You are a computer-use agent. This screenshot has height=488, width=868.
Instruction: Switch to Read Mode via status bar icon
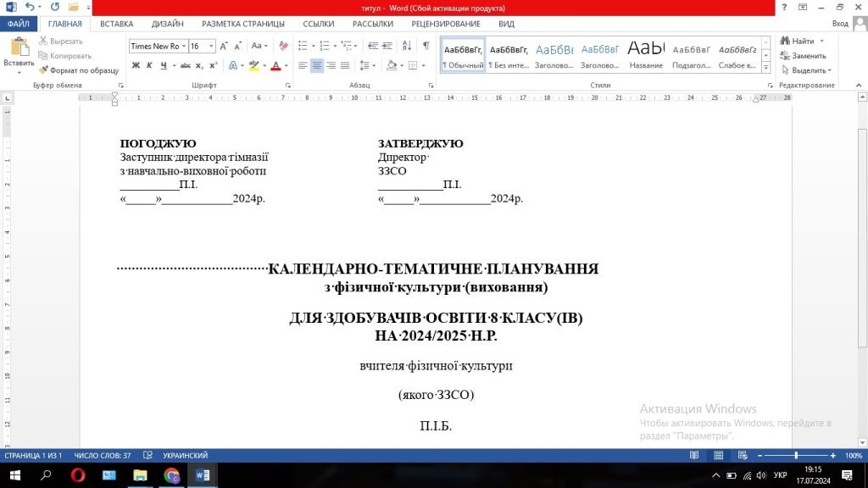[x=693, y=456]
